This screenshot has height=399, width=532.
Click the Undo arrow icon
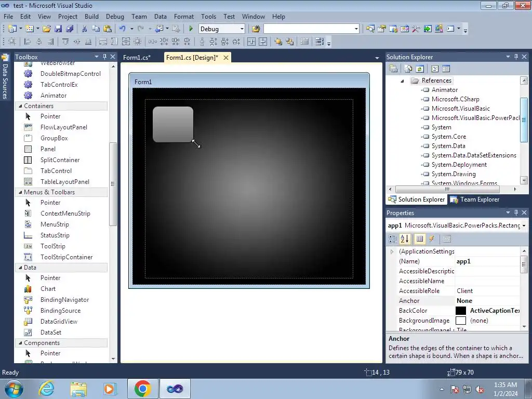(123, 29)
